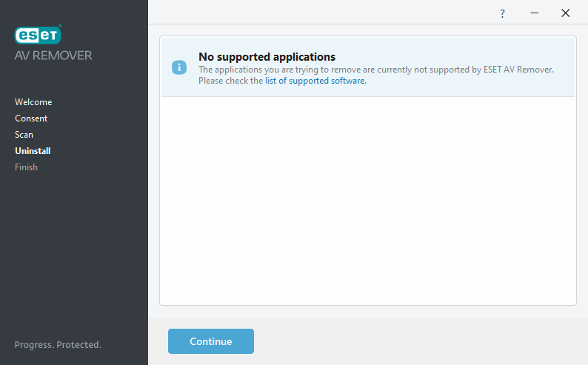Click the blue info icon

[x=179, y=67]
